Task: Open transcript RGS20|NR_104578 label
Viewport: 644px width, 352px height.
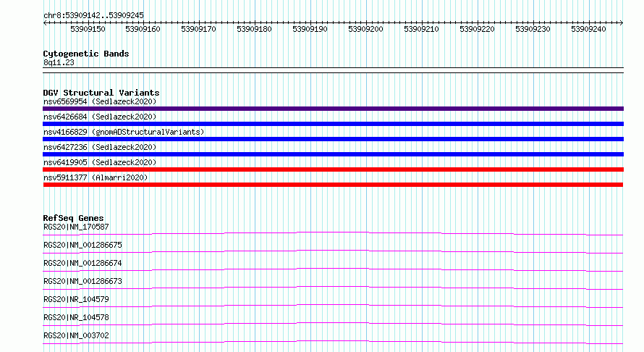Action: [x=76, y=317]
